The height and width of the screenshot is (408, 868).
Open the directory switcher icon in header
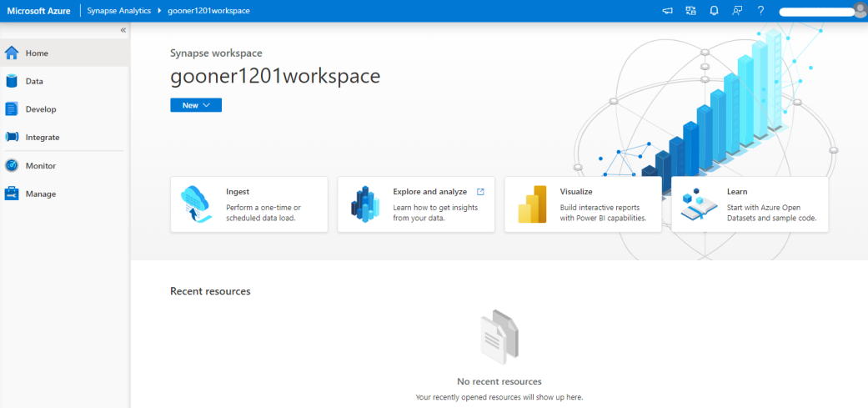coord(690,11)
